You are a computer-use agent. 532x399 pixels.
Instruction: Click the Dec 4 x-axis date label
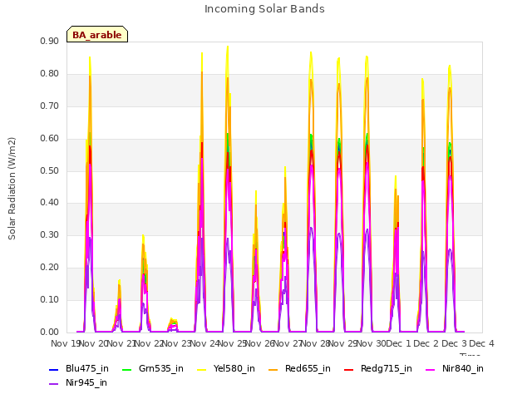482,343
